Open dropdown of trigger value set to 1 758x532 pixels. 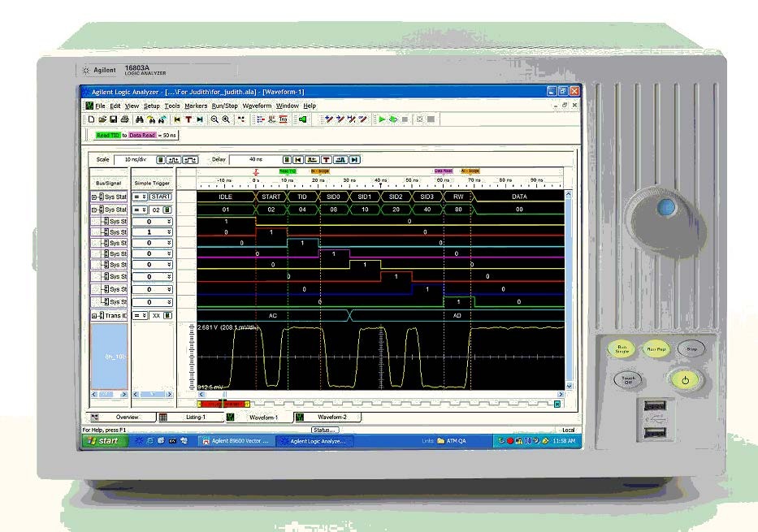[169, 233]
